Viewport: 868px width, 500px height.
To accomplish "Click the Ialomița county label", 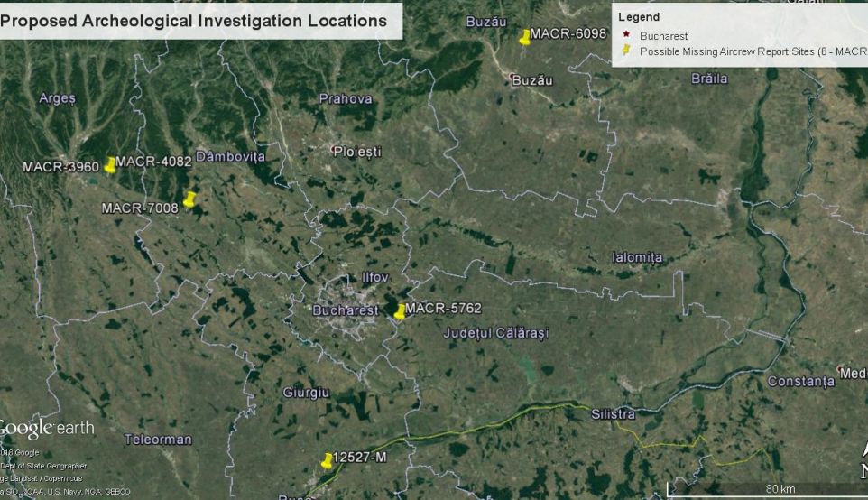I will (636, 257).
